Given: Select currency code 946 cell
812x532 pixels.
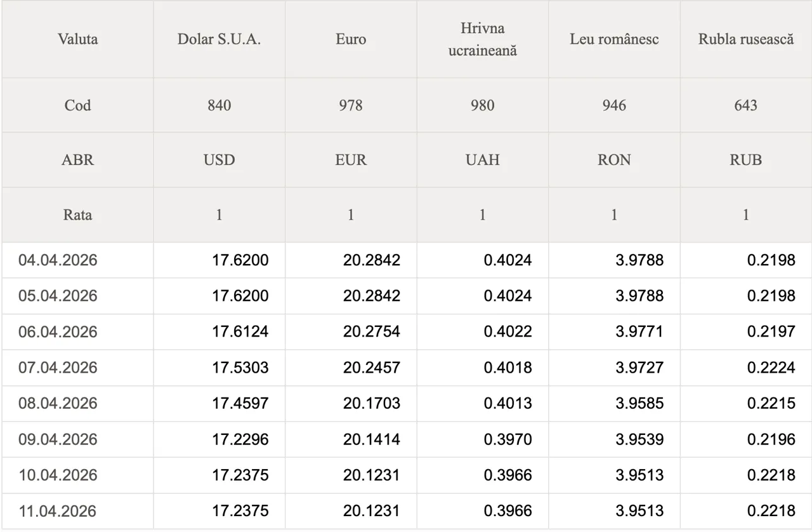Looking at the screenshot, I should pos(614,105).
